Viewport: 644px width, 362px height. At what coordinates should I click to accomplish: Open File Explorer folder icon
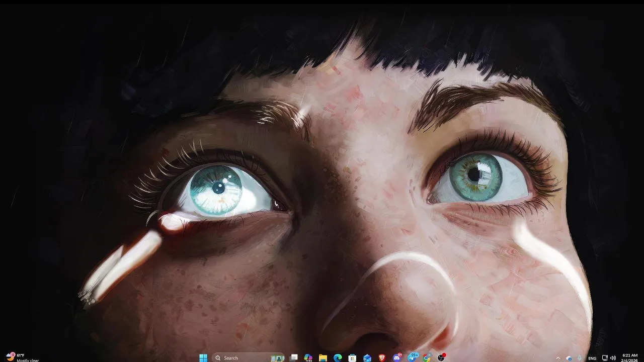323,358
